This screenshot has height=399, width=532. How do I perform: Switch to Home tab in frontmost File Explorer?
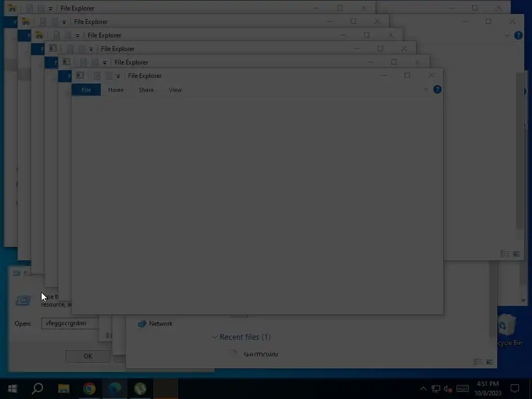pyautogui.click(x=116, y=90)
